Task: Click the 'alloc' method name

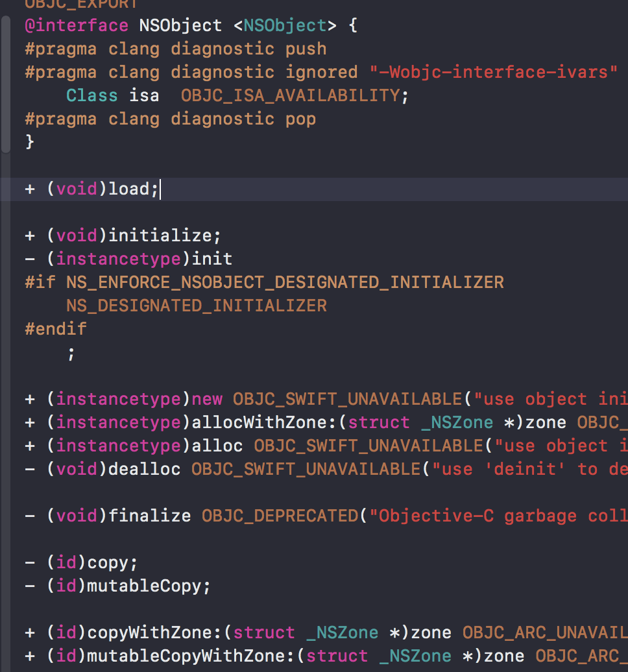Action: [x=217, y=446]
